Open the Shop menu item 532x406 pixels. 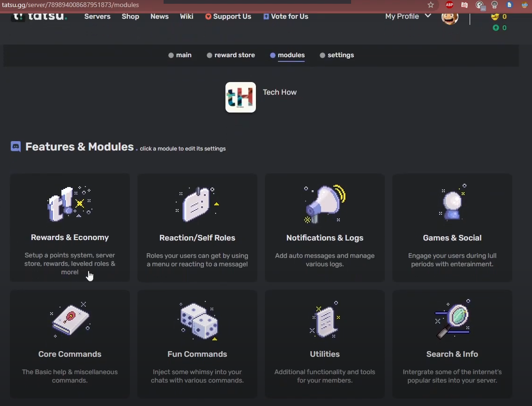coord(130,16)
